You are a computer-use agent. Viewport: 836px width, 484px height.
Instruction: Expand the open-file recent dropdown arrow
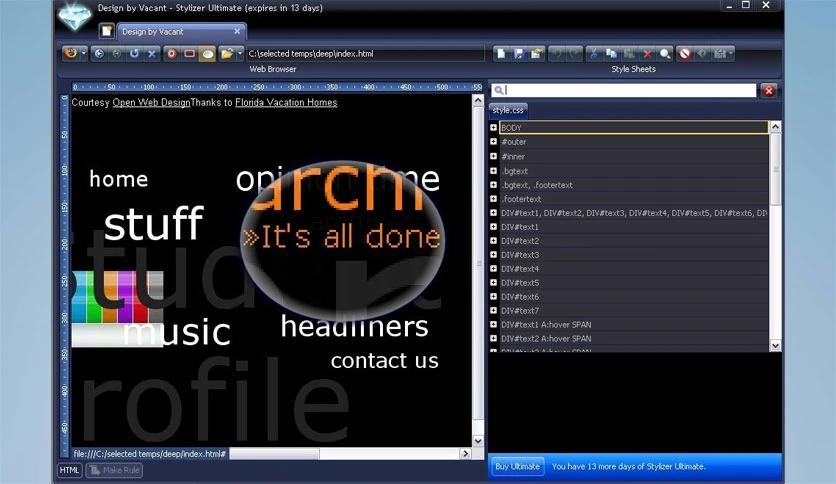click(x=240, y=53)
